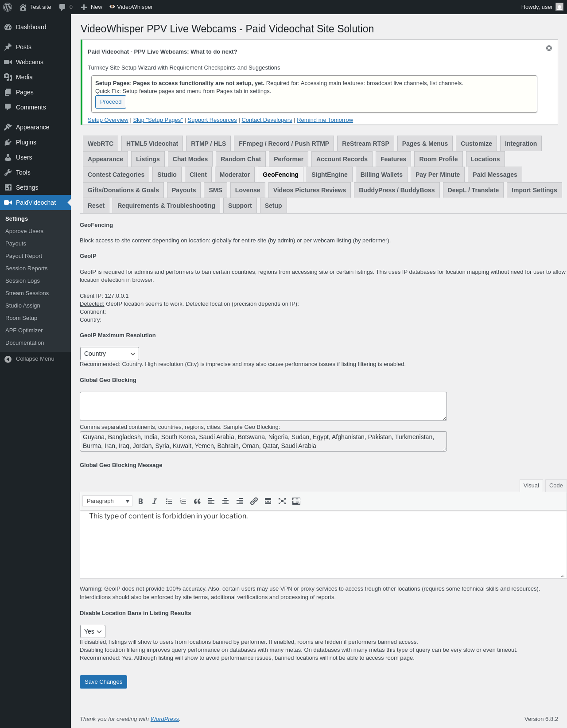Open Contact Developers link

267,120
